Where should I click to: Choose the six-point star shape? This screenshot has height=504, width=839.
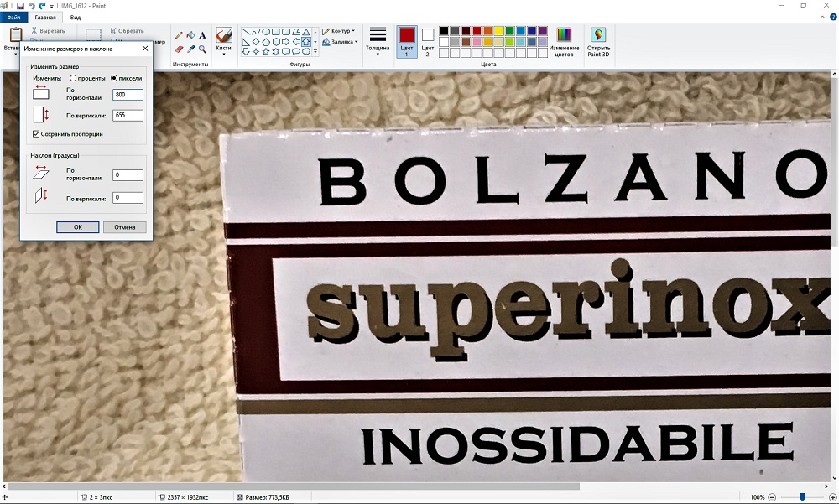(x=276, y=51)
